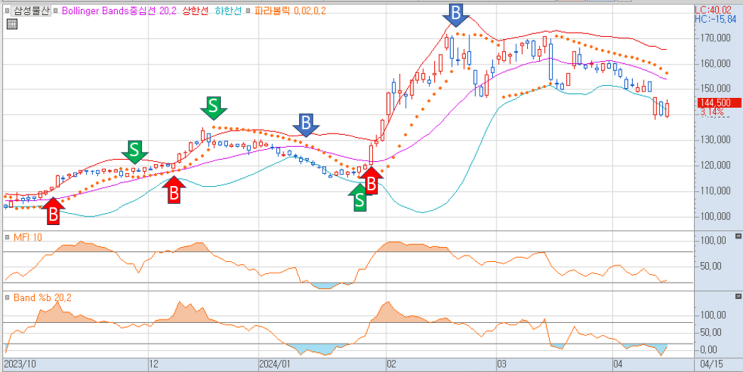Click the MFI panel's small button at right edge

click(x=738, y=236)
